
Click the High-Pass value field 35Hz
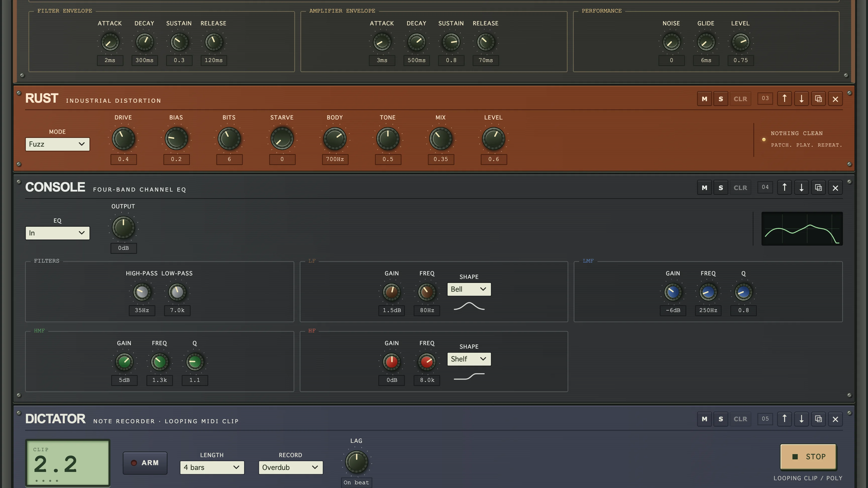click(142, 310)
